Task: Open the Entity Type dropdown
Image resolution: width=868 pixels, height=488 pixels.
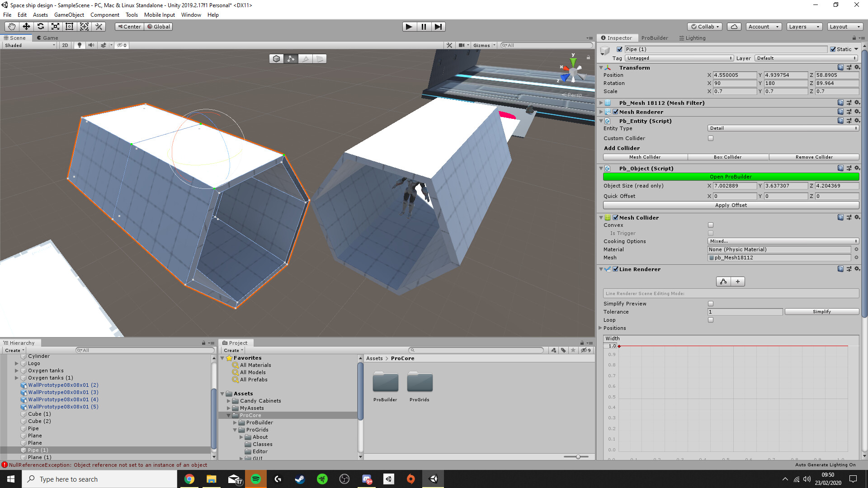Action: click(x=783, y=128)
